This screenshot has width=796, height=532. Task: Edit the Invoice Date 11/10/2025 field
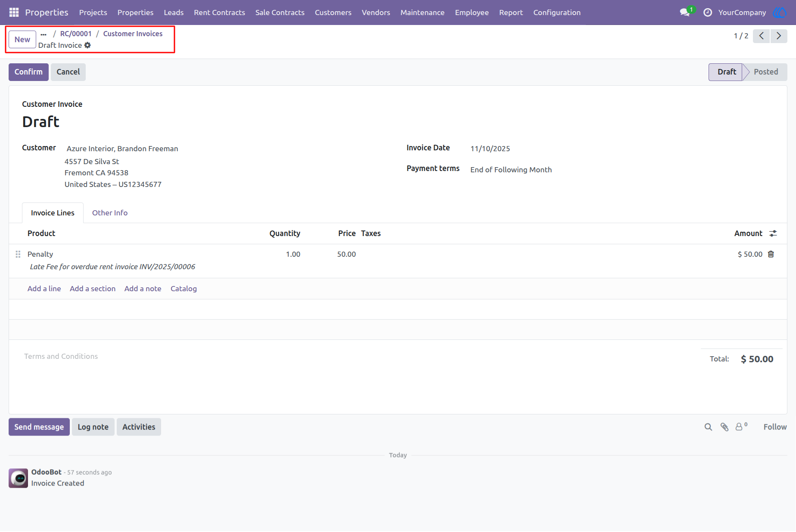(490, 149)
